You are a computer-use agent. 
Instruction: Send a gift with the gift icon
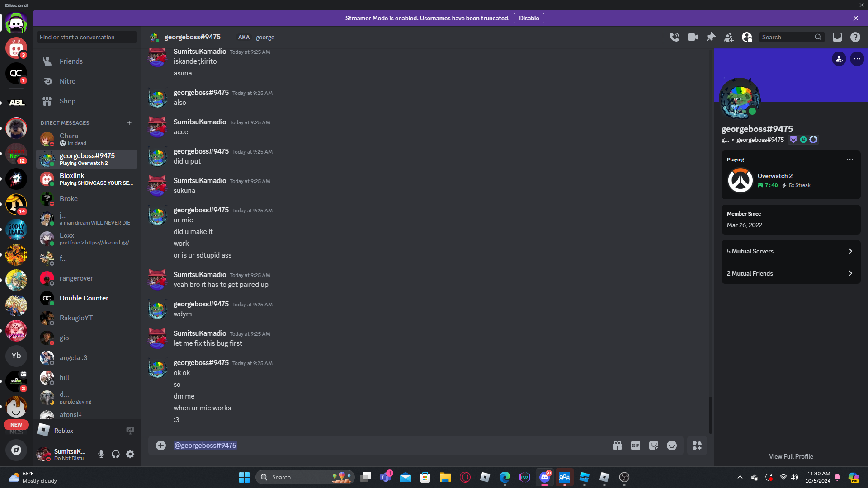(618, 446)
